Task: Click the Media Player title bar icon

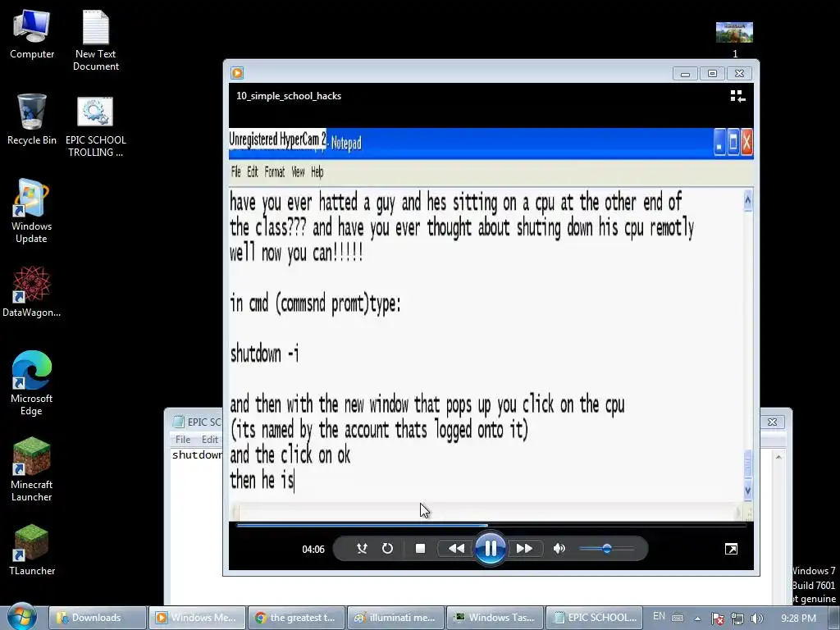Action: [x=237, y=73]
